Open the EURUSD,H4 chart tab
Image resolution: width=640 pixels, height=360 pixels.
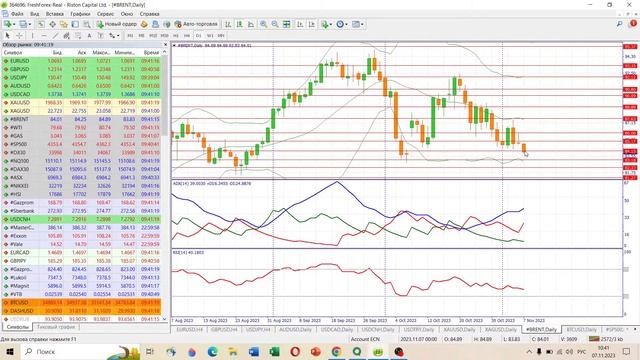click(x=190, y=329)
